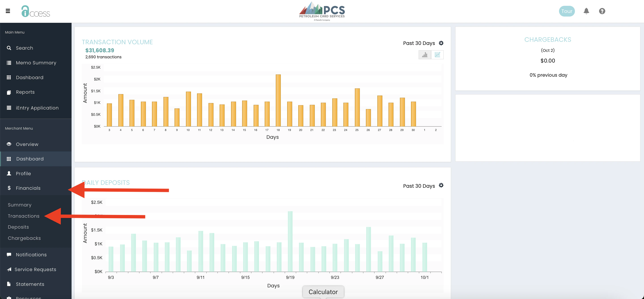Click the Access logo
This screenshot has width=644, height=299.
[36, 11]
